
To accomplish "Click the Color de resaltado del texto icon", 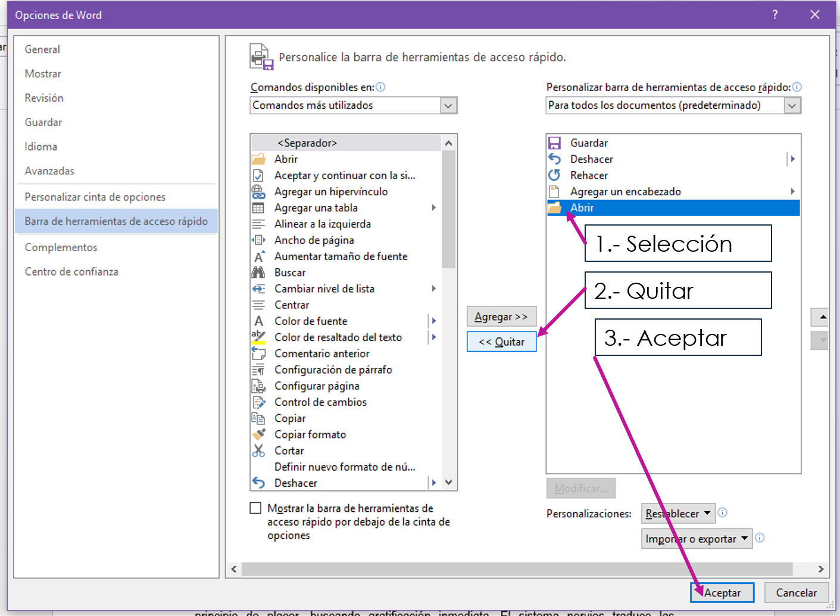I will 260,337.
